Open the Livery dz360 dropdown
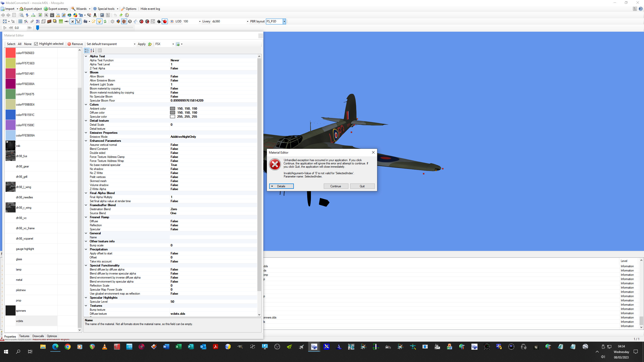Viewport: 644px width, 362px height. tap(248, 21)
